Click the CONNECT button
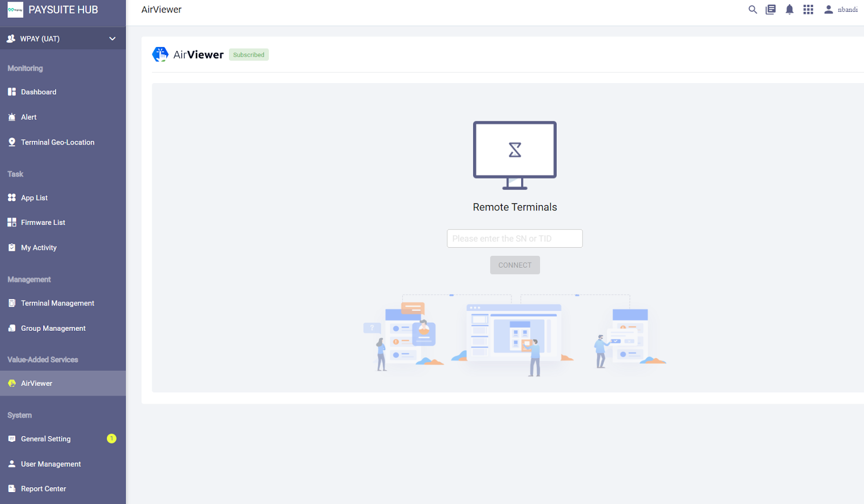This screenshot has height=504, width=864. (x=515, y=265)
